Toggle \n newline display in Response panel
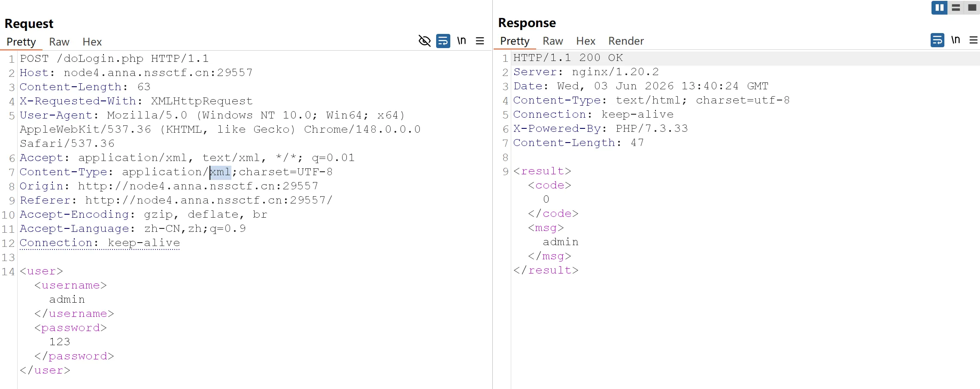980x389 pixels. 956,40
